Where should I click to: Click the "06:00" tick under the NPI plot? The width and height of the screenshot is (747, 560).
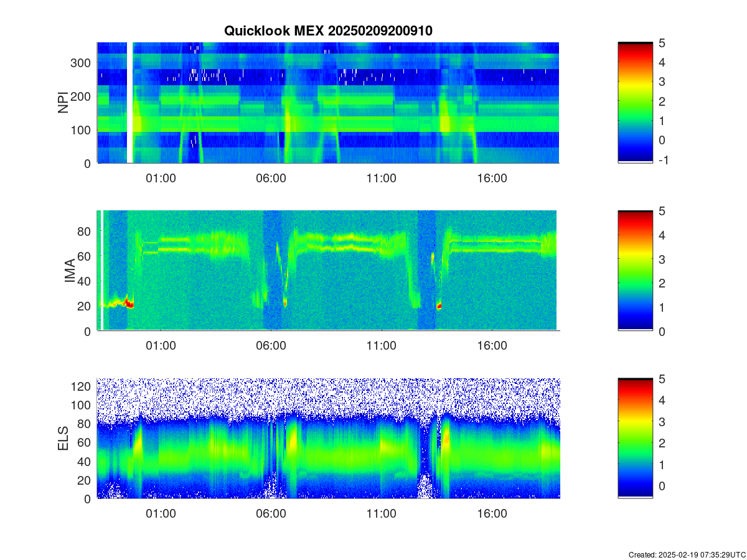[271, 178]
